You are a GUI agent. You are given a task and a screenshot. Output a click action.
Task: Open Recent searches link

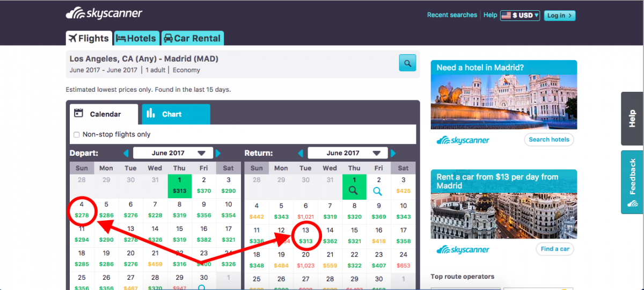pos(451,15)
